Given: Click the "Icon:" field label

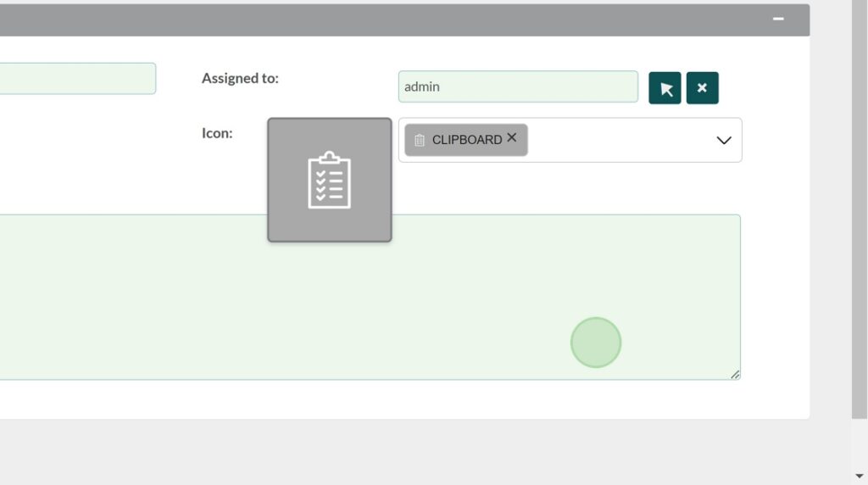Looking at the screenshot, I should pyautogui.click(x=217, y=133).
